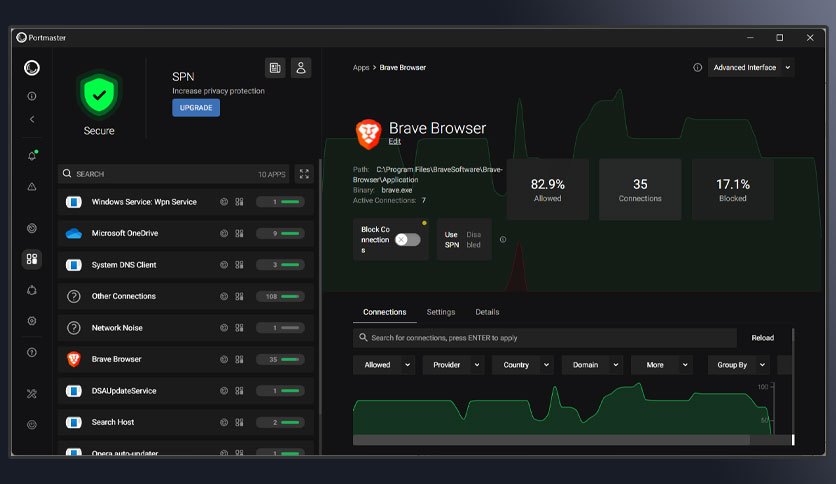The height and width of the screenshot is (484, 836).
Task: Open the warning triangle icon in the sidebar
Action: click(x=32, y=187)
